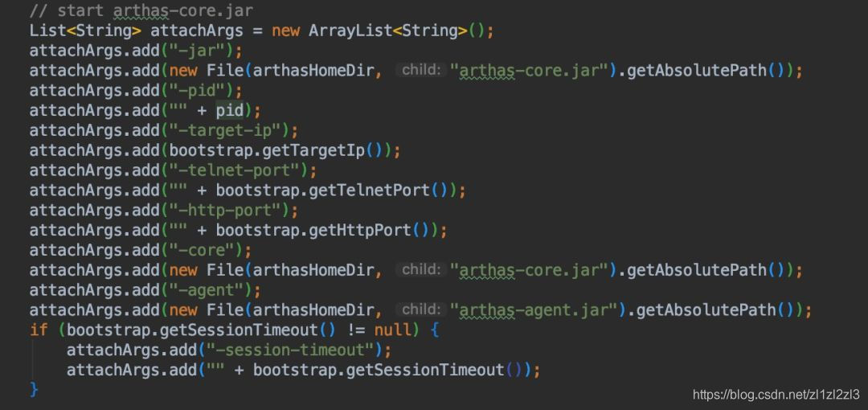Click the comment "// start arthas-core.jar"

[x=141, y=10]
